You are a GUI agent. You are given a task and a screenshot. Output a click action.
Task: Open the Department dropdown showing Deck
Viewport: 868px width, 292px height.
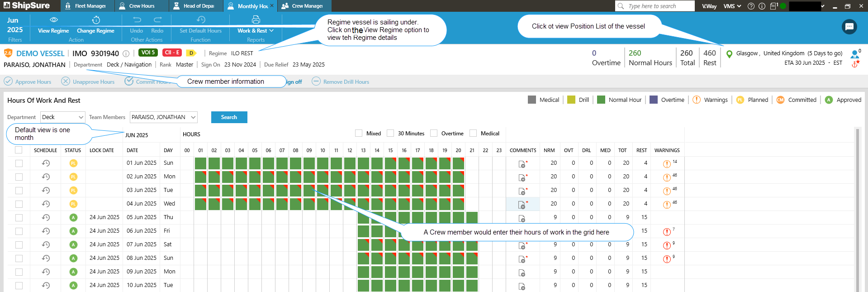(x=62, y=117)
